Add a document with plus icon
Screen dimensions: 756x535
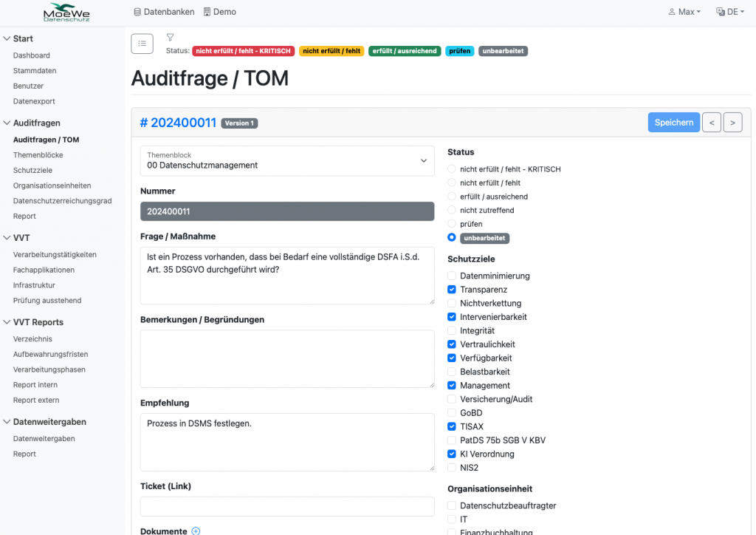point(196,531)
